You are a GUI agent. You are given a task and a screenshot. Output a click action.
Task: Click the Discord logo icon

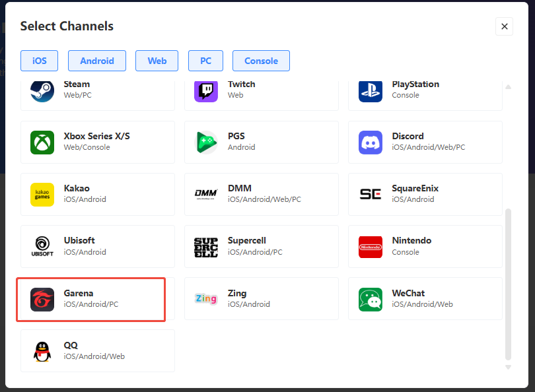click(371, 143)
